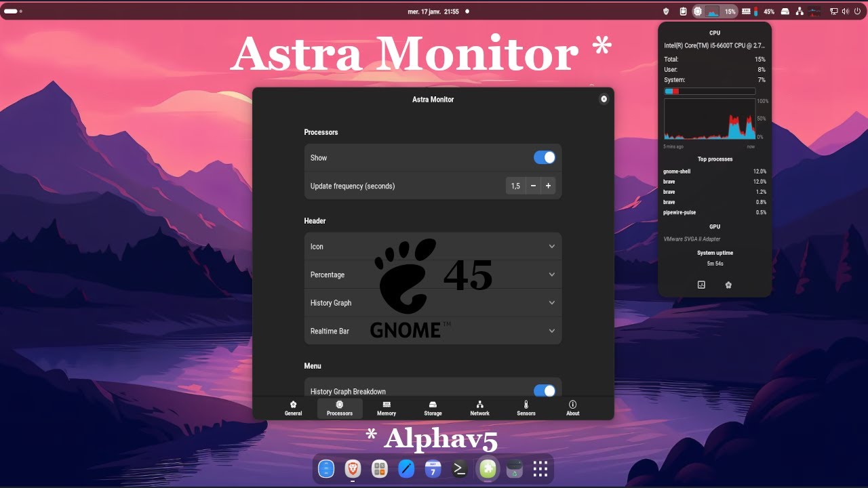
Task: Open the clock and date menu
Action: [434, 12]
